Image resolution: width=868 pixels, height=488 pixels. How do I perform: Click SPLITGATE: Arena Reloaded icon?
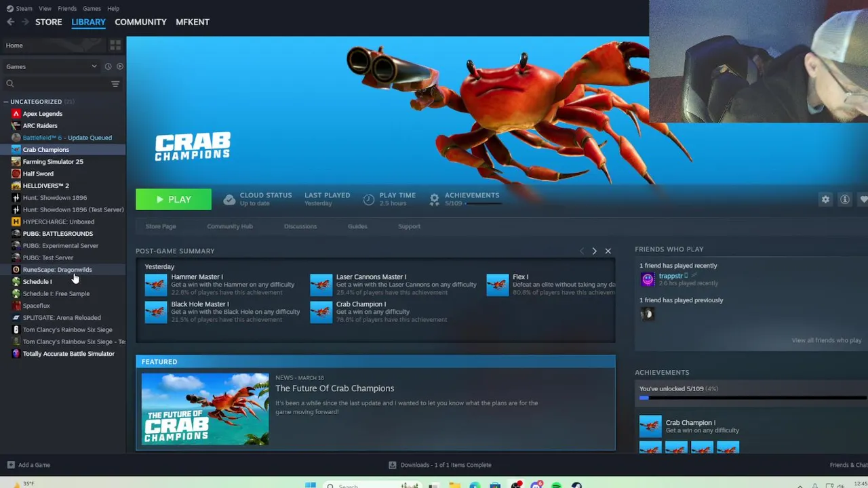point(16,318)
